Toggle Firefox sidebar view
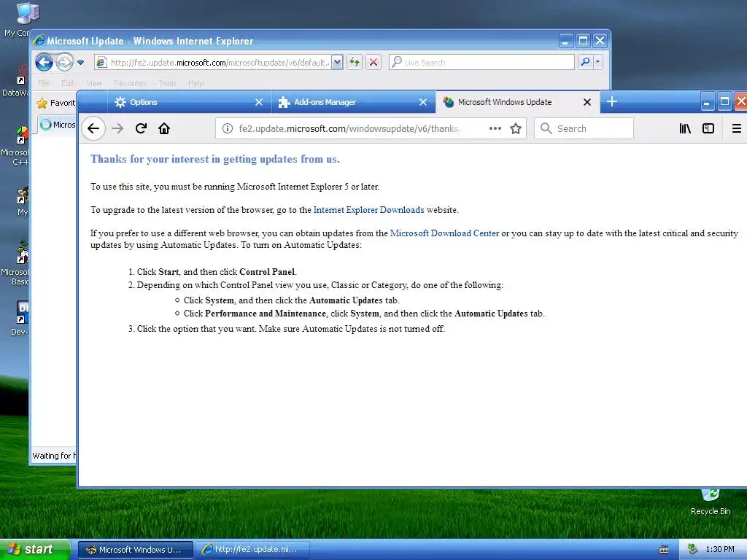The width and height of the screenshot is (747, 560). click(x=708, y=128)
